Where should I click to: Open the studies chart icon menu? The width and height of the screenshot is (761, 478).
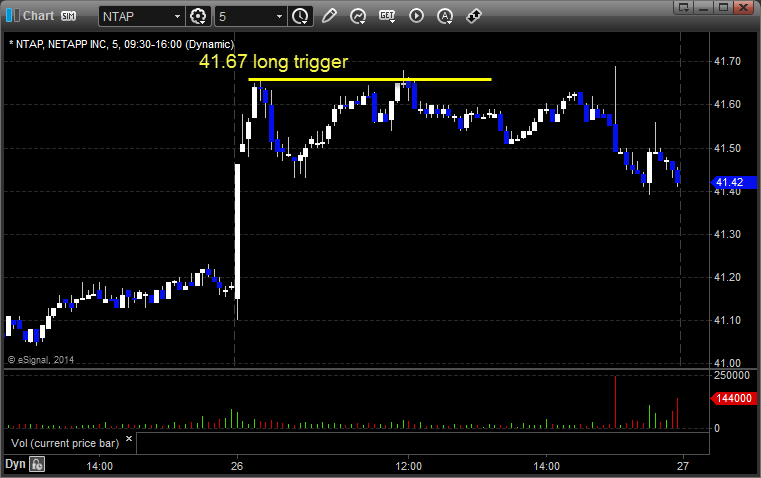point(358,16)
